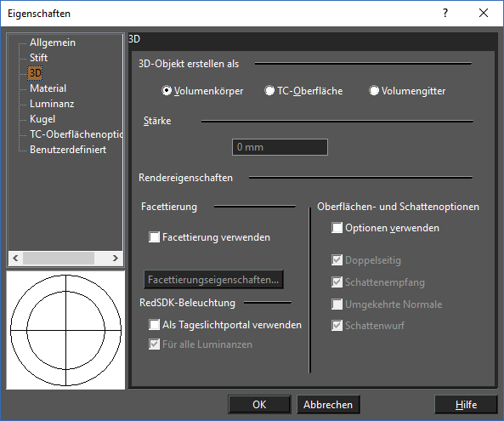Select Stift in the properties tree
This screenshot has height=421, width=504.
pos(38,58)
